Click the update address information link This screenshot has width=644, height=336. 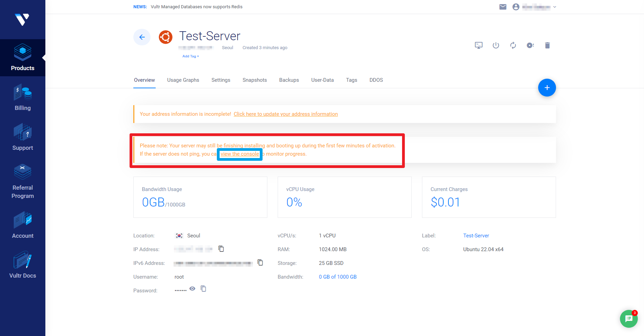[286, 114]
